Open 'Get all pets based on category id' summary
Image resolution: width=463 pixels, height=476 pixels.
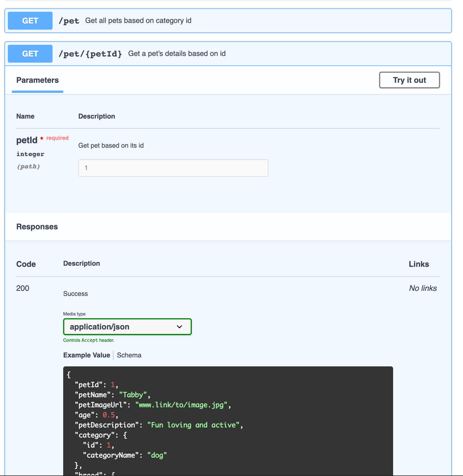point(138,21)
